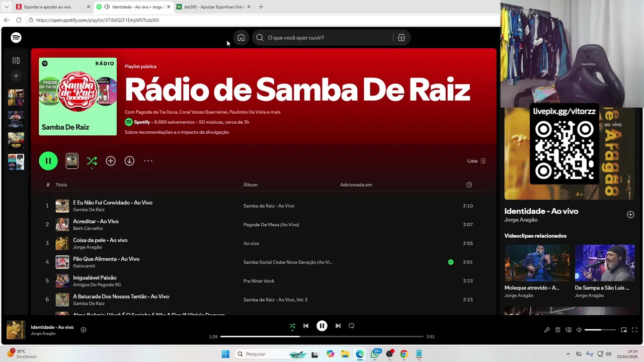Skip to previous track

point(306,326)
